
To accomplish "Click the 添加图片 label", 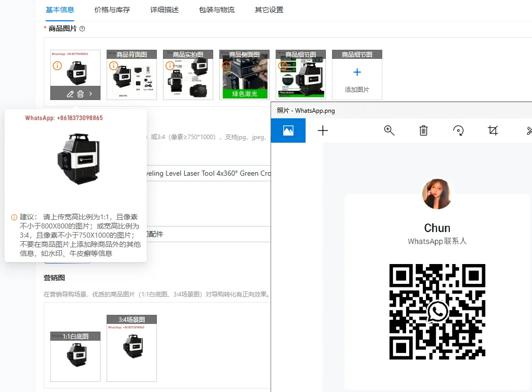I will click(357, 89).
